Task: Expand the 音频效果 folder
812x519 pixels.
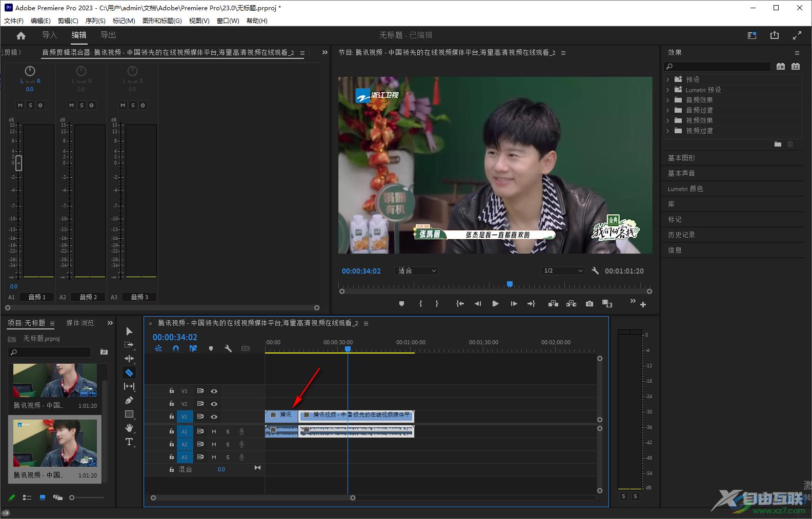Action: [667, 100]
